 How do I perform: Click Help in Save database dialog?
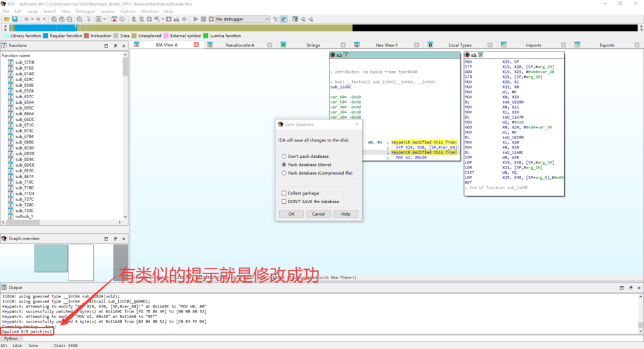point(346,214)
